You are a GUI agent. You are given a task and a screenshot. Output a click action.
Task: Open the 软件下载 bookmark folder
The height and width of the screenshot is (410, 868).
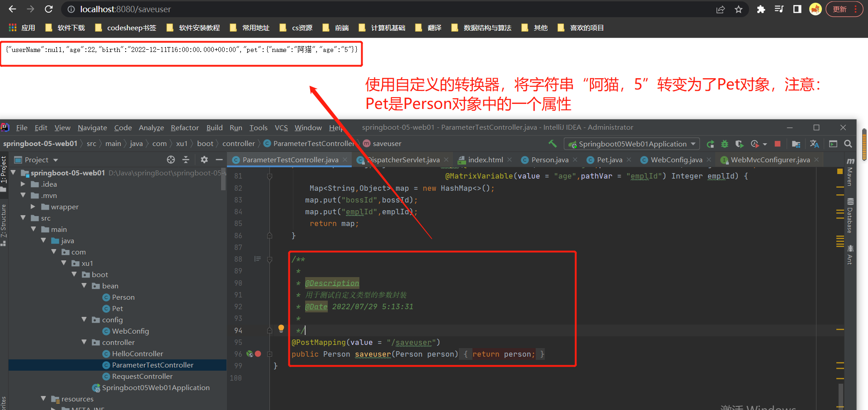(65, 28)
